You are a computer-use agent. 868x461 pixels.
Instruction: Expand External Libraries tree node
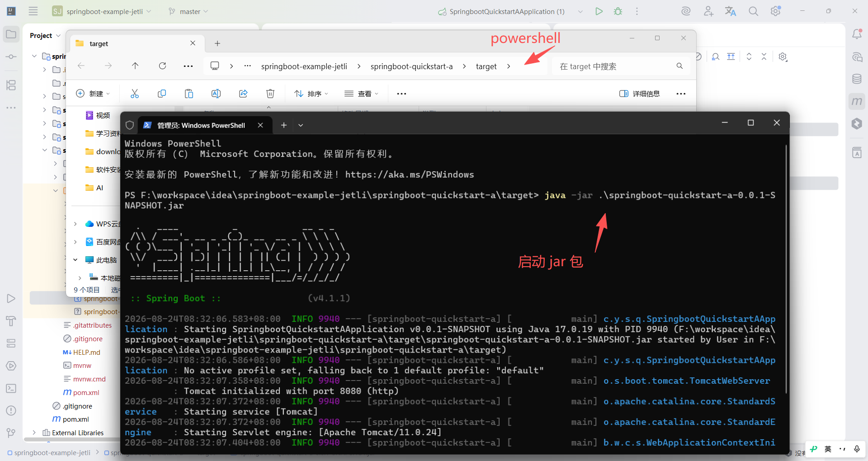34,433
